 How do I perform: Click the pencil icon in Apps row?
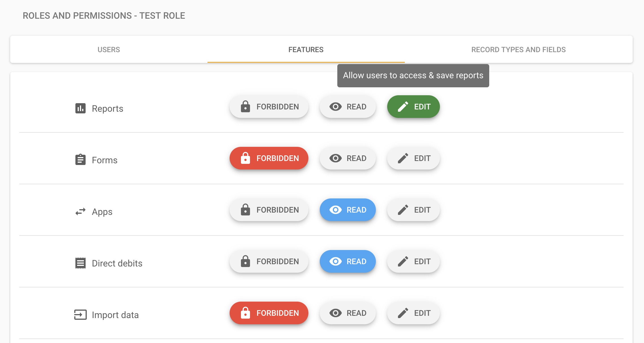point(403,210)
